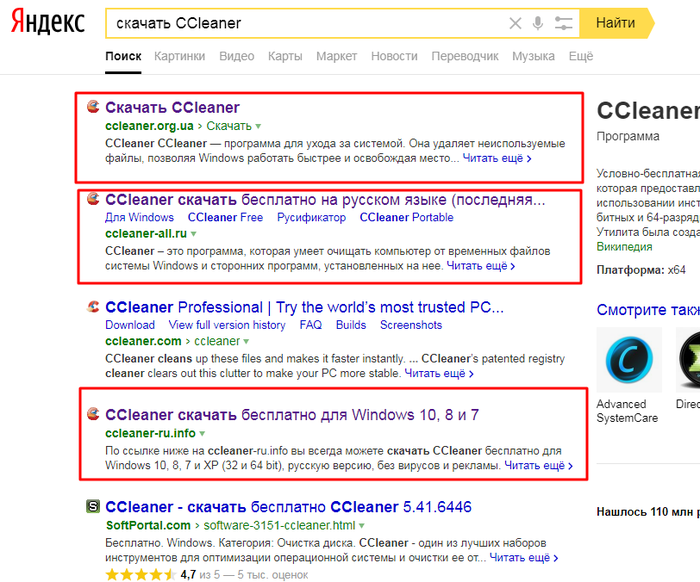Activate voice search microphone icon
Viewport: 700px width, 582px height.
point(538,23)
